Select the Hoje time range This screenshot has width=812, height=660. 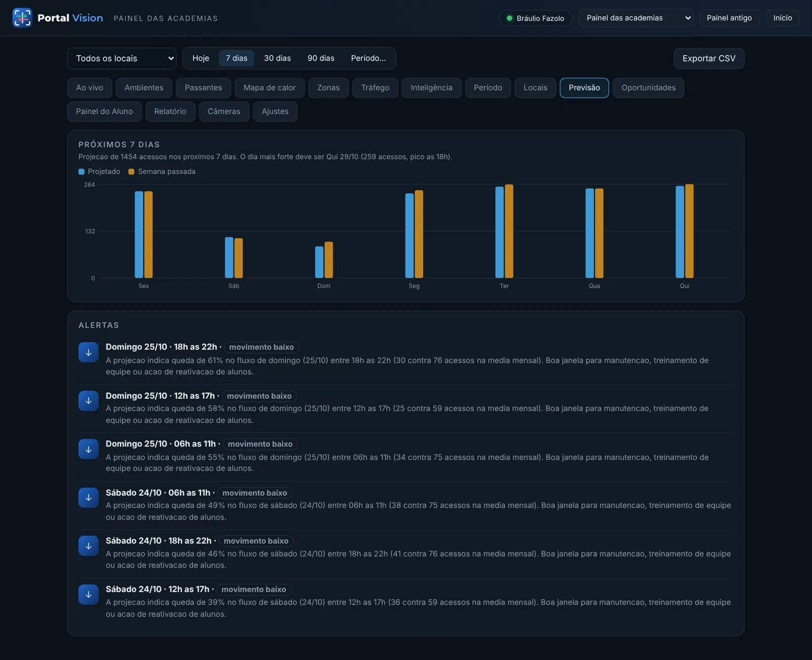200,58
